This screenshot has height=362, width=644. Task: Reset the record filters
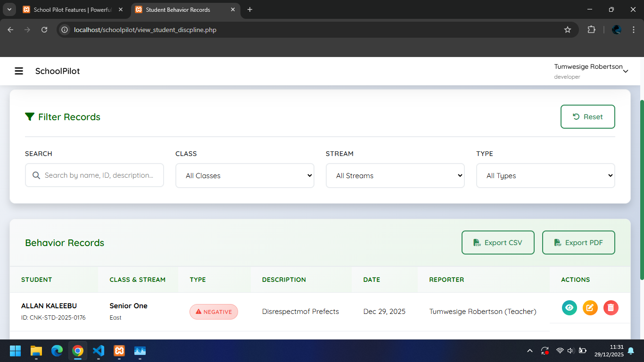[587, 117]
